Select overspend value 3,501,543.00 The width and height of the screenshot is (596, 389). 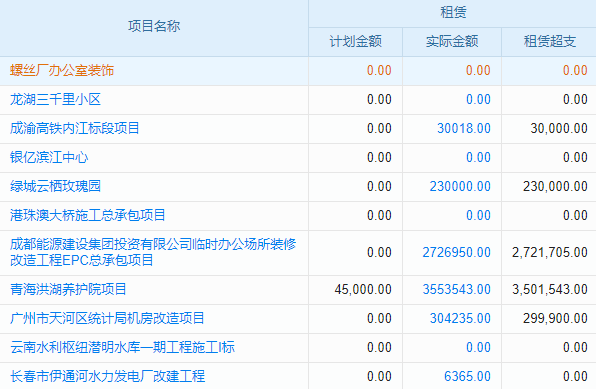point(550,289)
